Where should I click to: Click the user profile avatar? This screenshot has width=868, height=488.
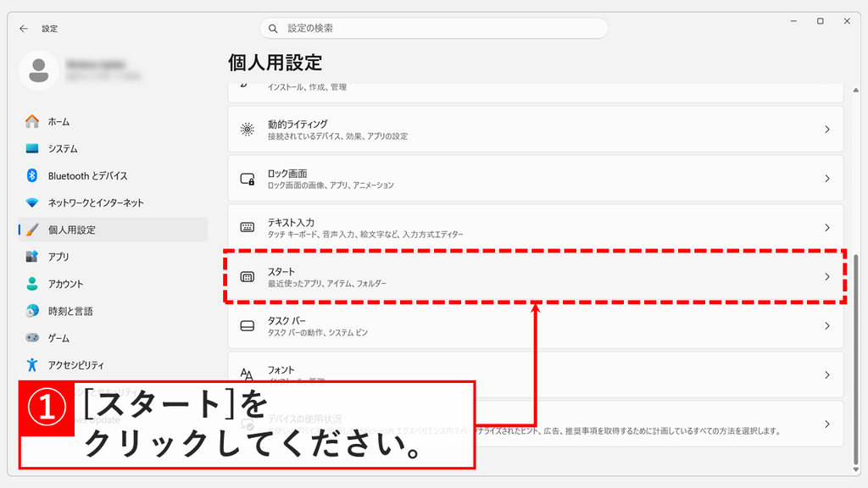click(39, 70)
